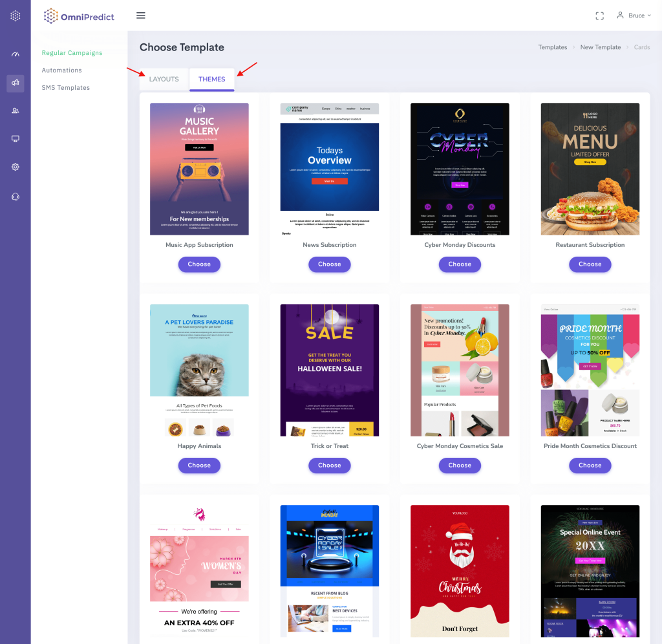Viewport: 662px width, 644px height.
Task: Open the dashboard speedometer icon in sidebar
Action: click(16, 54)
